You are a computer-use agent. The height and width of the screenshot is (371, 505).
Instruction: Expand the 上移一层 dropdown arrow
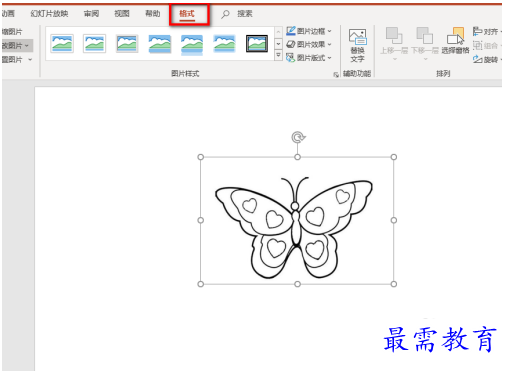(395, 59)
